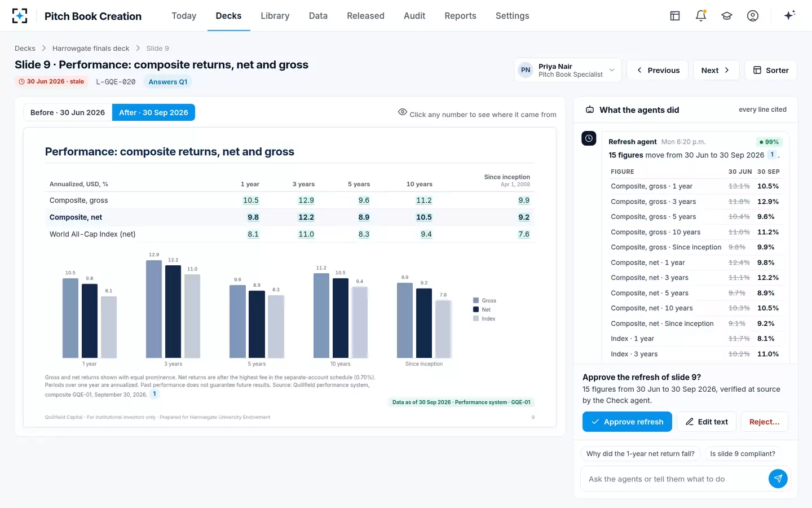Open the Released tab
812x508 pixels.
365,16
